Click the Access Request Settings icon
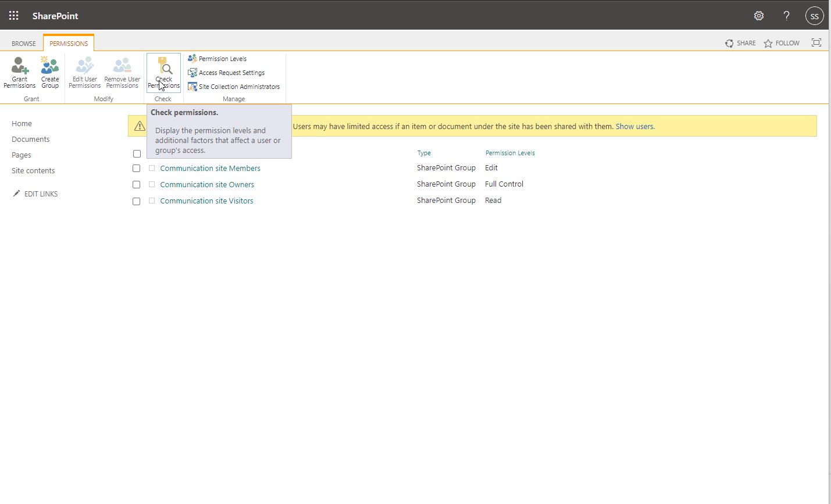 click(192, 73)
